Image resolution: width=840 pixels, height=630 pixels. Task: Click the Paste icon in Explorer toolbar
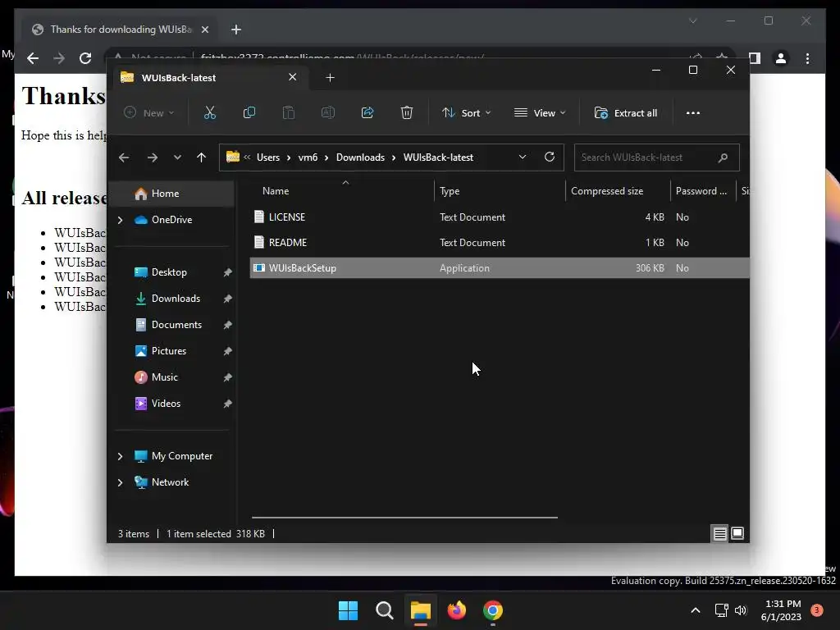pyautogui.click(x=288, y=113)
